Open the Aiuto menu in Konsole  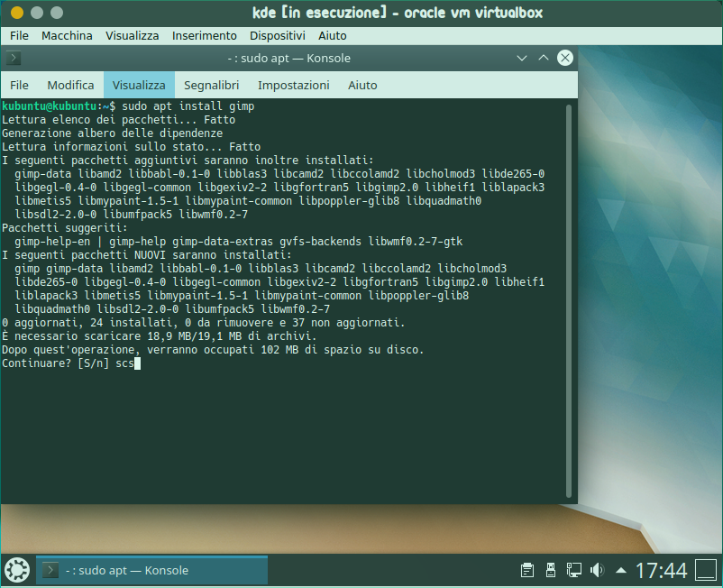coord(362,85)
